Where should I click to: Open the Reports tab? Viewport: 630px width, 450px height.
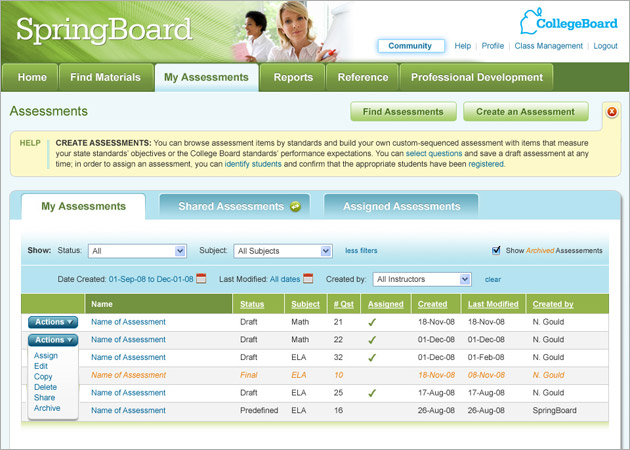point(293,77)
